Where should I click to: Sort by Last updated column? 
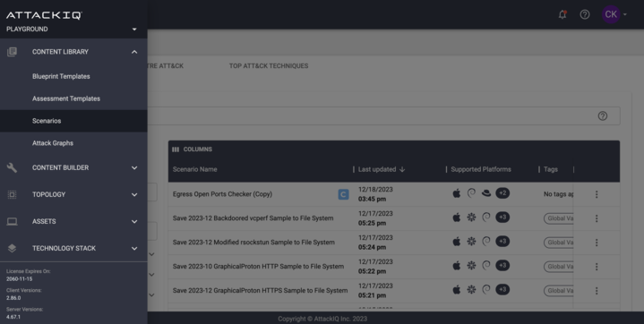pyautogui.click(x=376, y=169)
